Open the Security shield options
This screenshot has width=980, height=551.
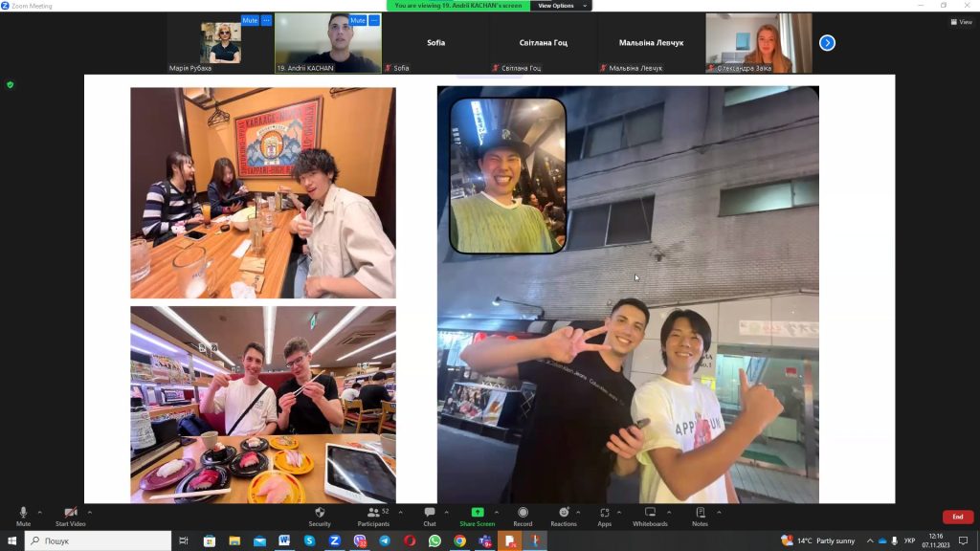tap(320, 516)
